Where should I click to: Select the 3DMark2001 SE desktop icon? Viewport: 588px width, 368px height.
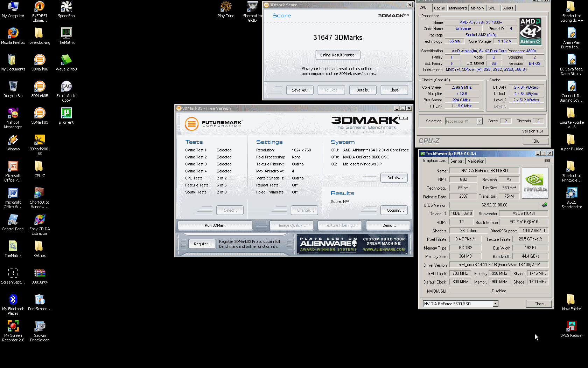point(40,145)
